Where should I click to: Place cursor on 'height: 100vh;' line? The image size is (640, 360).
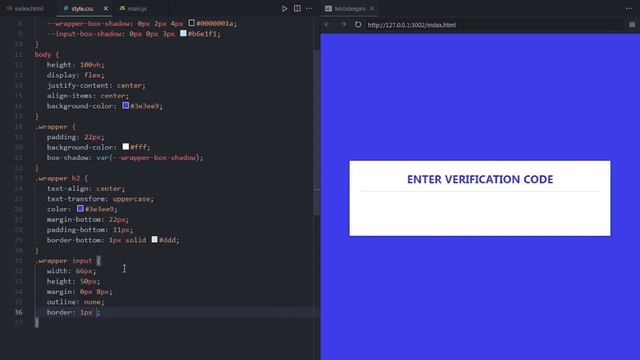[76, 65]
